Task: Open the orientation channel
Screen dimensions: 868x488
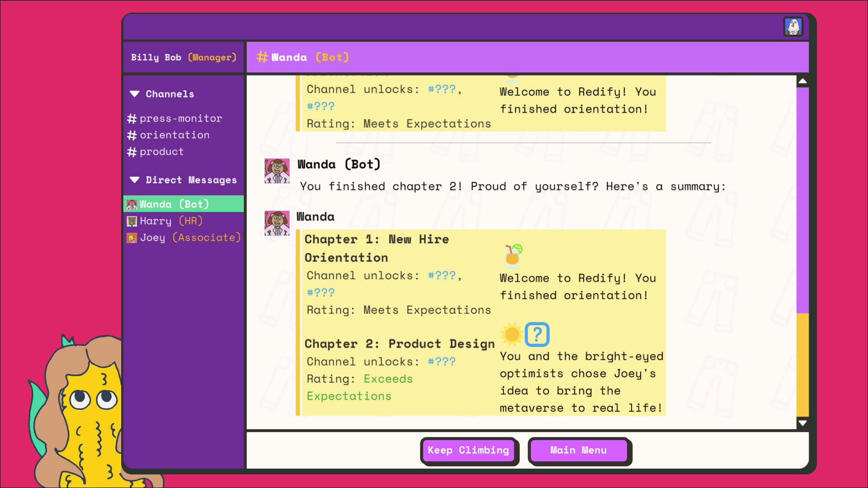Action: click(x=174, y=135)
